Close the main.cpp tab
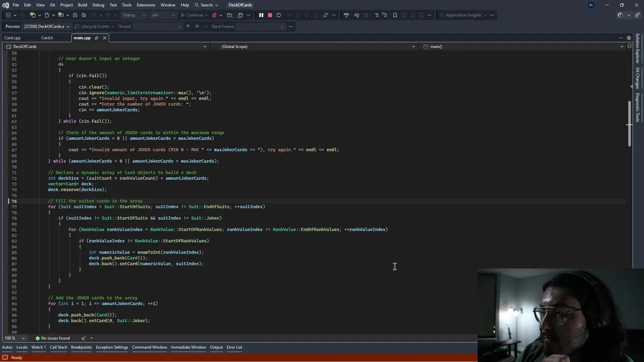 click(x=105, y=38)
